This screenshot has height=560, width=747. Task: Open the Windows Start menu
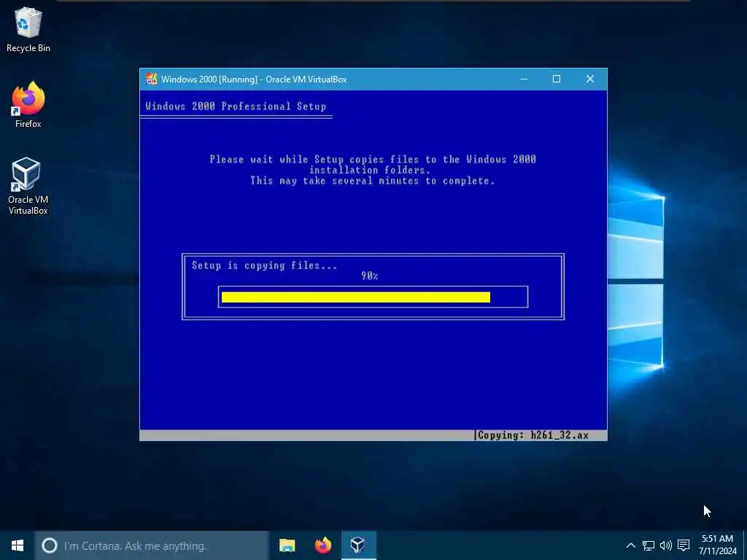tap(18, 545)
